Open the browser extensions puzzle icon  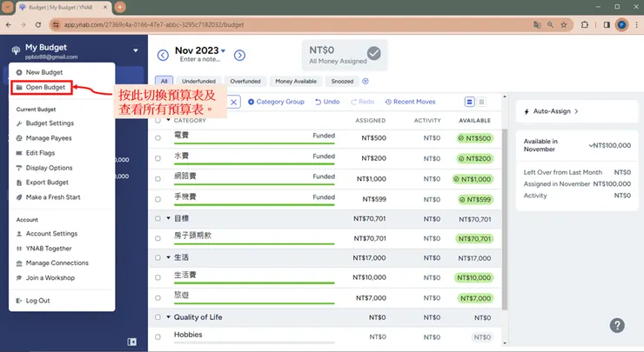[585, 24]
